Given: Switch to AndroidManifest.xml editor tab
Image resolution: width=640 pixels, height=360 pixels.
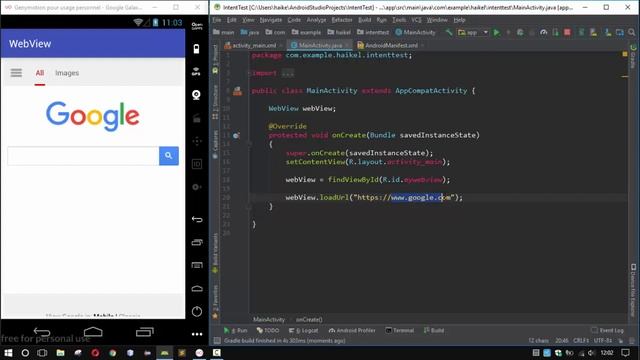Looking at the screenshot, I should pos(391,45).
